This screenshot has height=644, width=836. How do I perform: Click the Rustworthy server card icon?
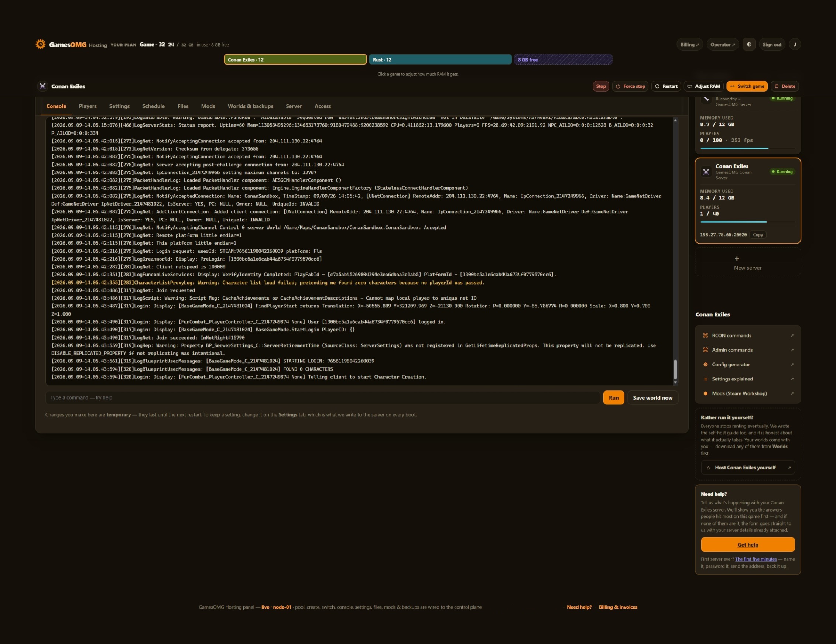pyautogui.click(x=706, y=99)
